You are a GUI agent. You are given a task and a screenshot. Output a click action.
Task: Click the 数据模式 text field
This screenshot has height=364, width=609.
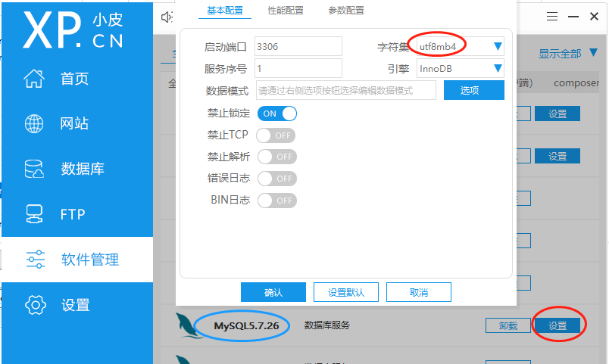(x=346, y=90)
